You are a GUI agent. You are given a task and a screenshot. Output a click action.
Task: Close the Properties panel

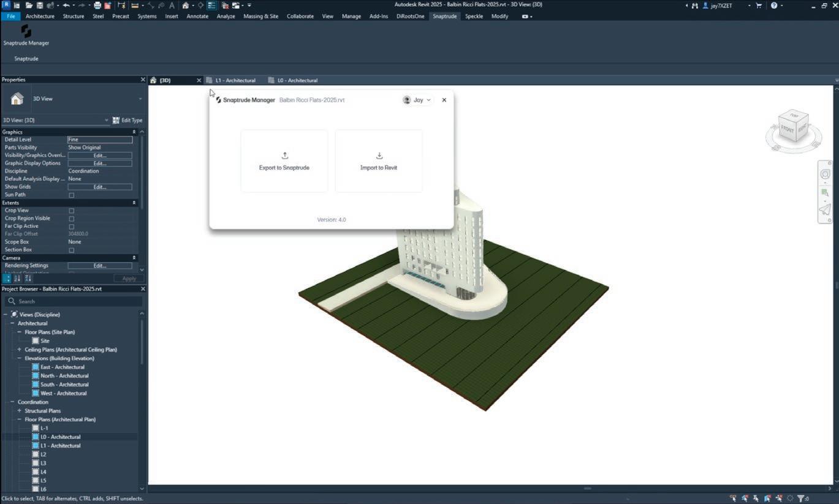point(143,80)
